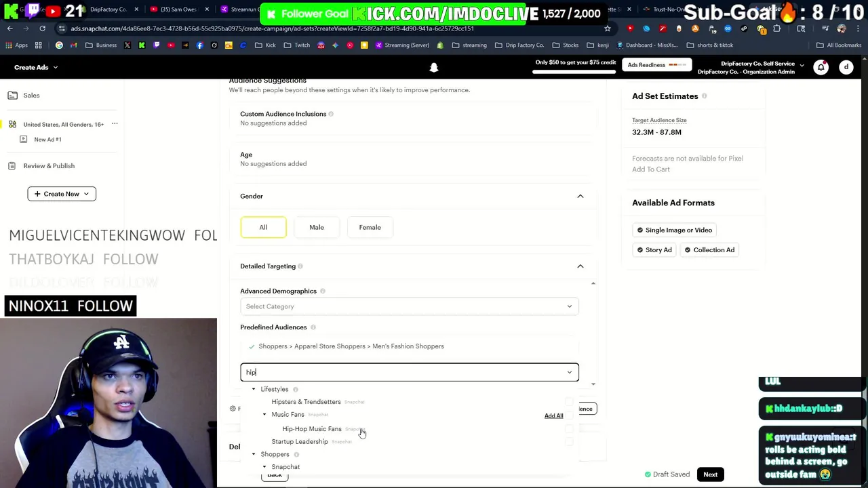The width and height of the screenshot is (868, 488).
Task: Open Sales in the left sidebar
Action: (x=31, y=96)
